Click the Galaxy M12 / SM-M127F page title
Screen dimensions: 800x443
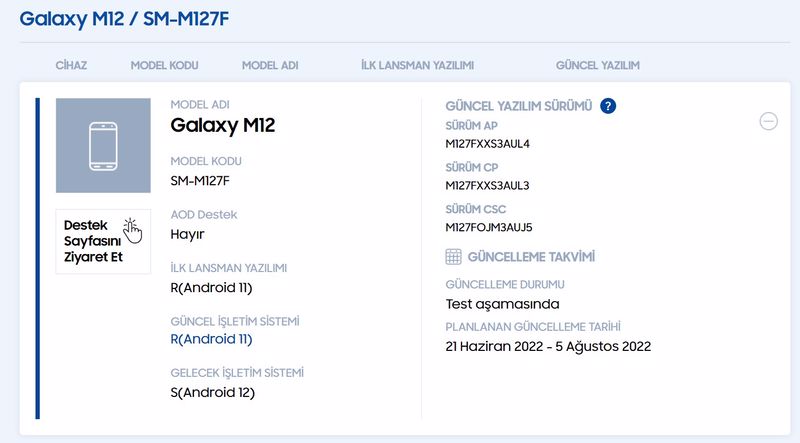(x=124, y=19)
